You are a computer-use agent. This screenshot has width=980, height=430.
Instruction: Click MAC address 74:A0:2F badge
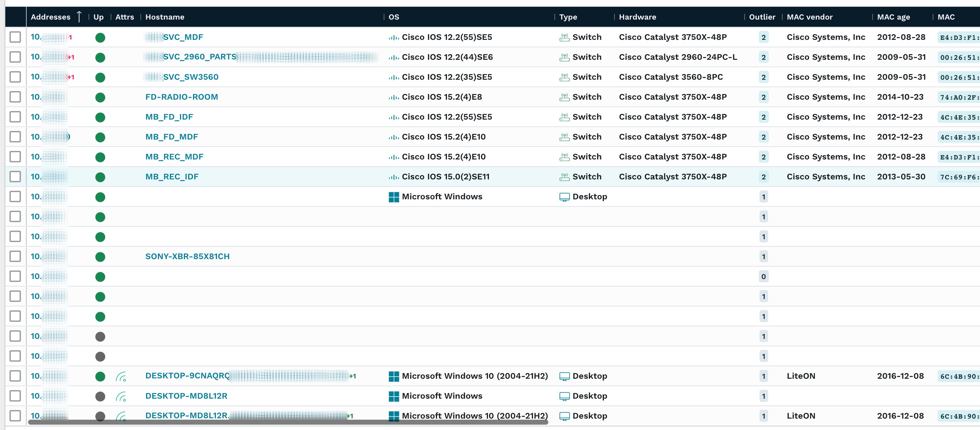pos(959,98)
